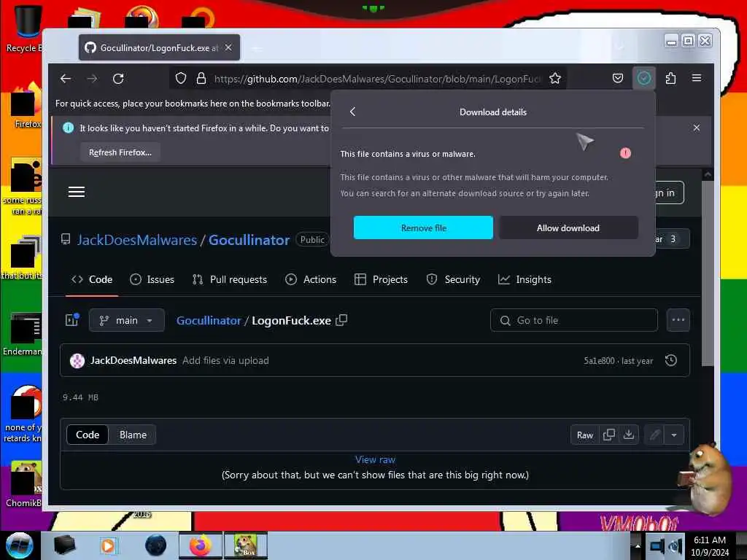Open the Gocullinator repository title link
This screenshot has width=747, height=560.
point(249,240)
